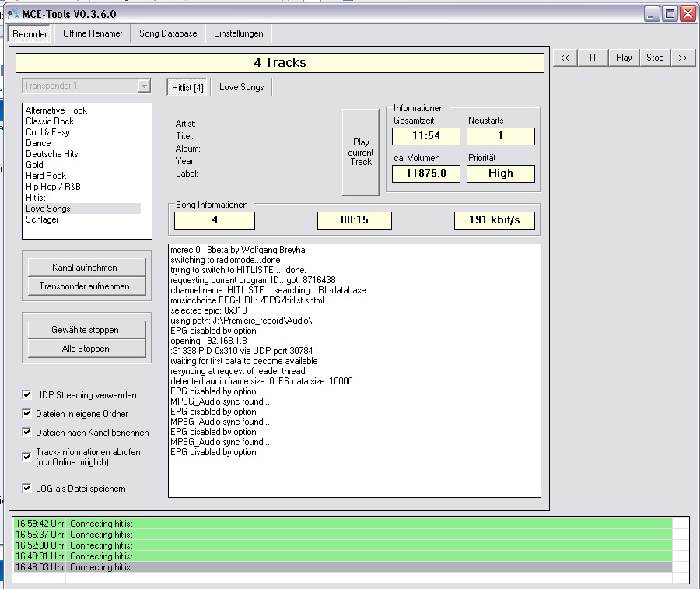Click the MCE-Tools title bar icon
Image resolution: width=700 pixels, height=589 pixels.
pyautogui.click(x=13, y=14)
